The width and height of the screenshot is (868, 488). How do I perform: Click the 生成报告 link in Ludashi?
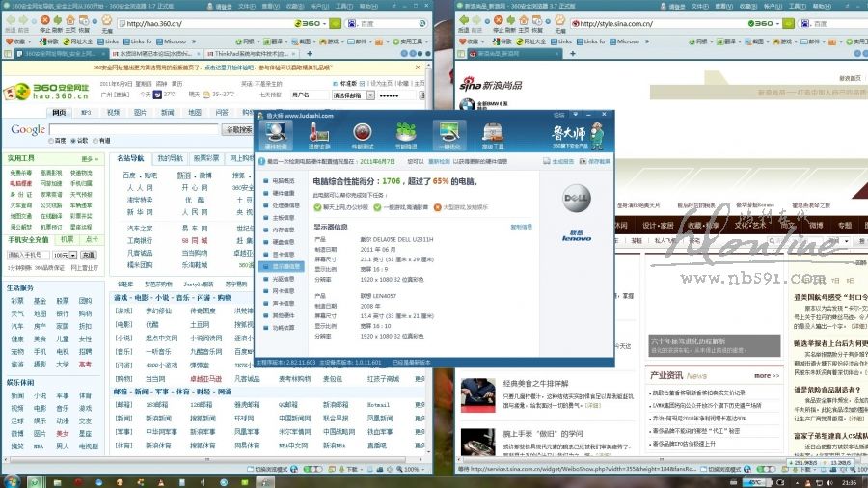tap(563, 162)
